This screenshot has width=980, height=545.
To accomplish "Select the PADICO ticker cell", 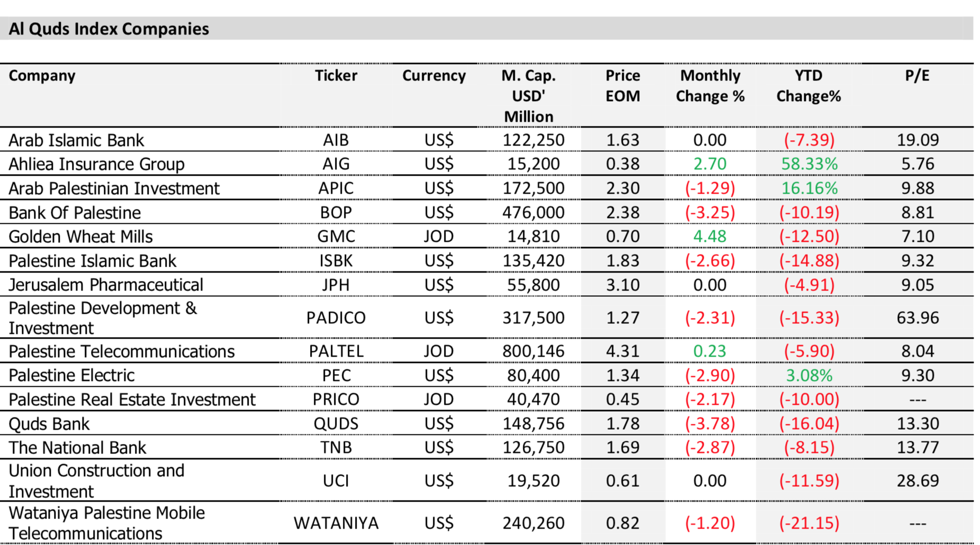I will pos(336,317).
